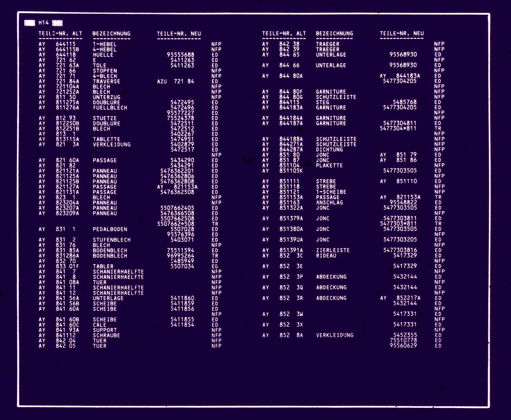Select new part number 5485768
The height and width of the screenshot is (420, 511).
click(405, 102)
